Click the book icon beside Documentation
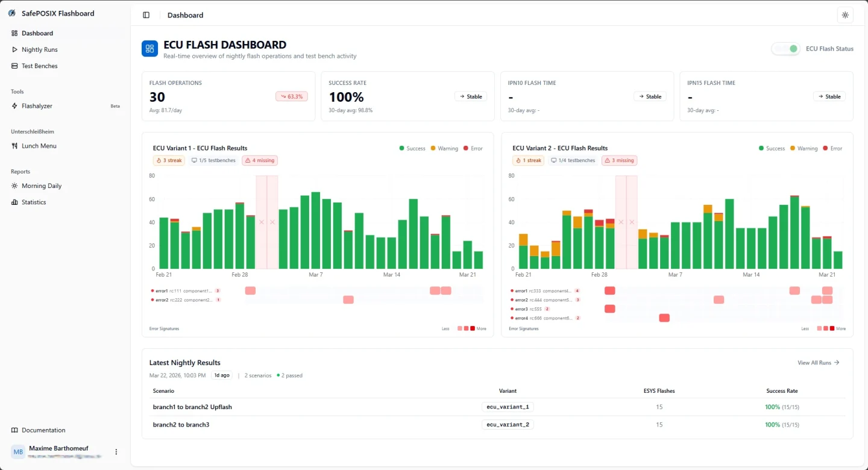Image resolution: width=868 pixels, height=470 pixels. (14, 430)
